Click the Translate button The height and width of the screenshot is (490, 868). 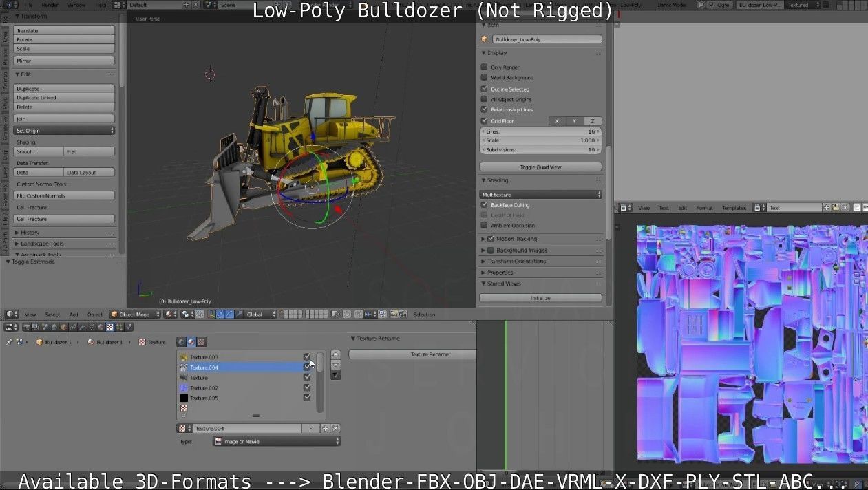65,30
